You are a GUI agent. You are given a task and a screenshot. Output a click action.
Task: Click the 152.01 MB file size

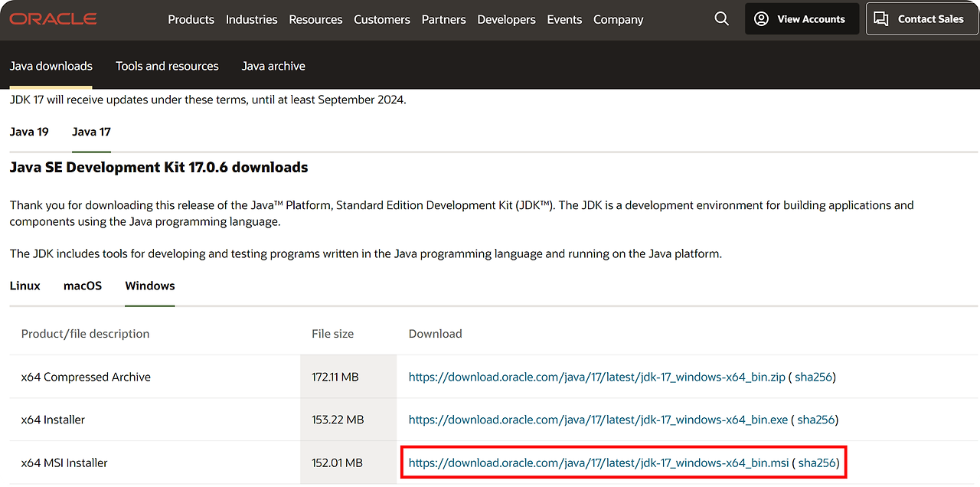[x=337, y=462]
